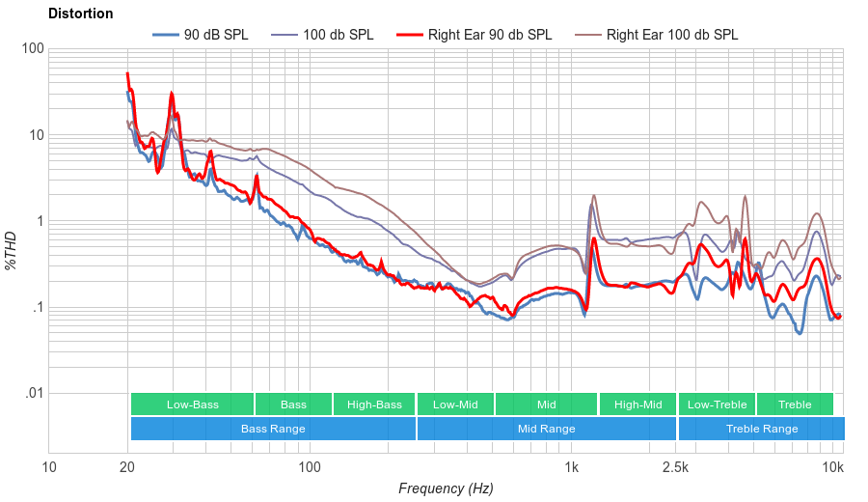Click the Frequency (Hz) axis title
This screenshot has height=502, width=868.
click(x=446, y=488)
